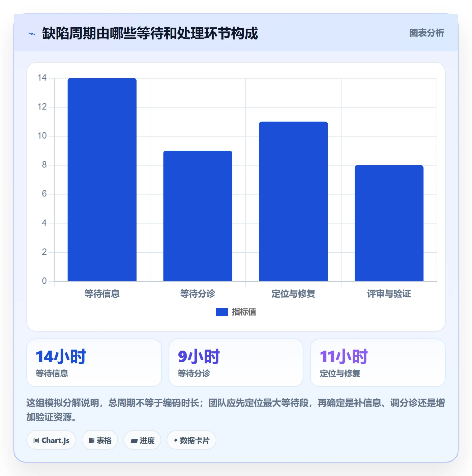This screenshot has width=472, height=476.
Task: Click the description paragraph starting 这组模拟分解说明
Action: (x=236, y=410)
